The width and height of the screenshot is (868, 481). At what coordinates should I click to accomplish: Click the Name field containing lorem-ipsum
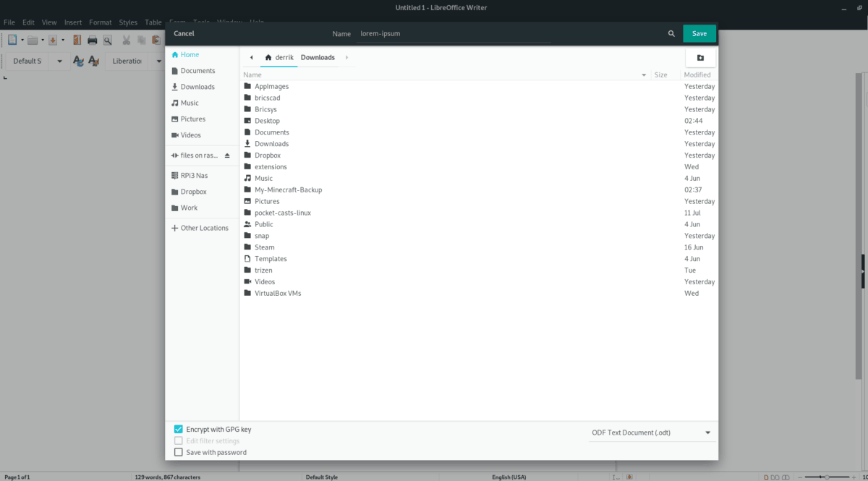[454, 34]
